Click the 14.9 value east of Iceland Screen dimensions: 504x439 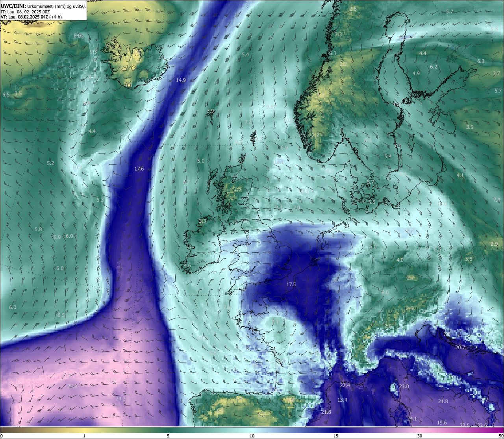[x=181, y=80]
